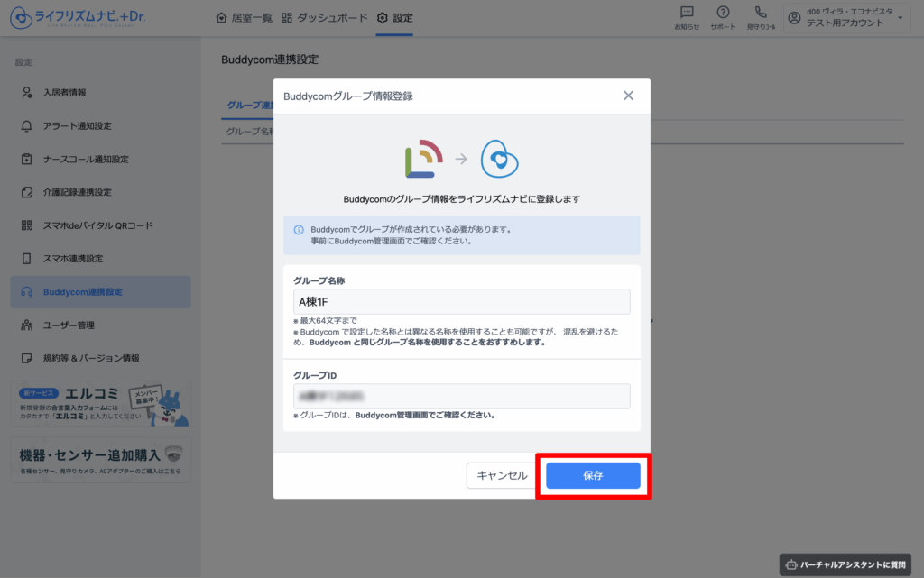Open the エルコミ new service banner
This screenshot has height=578, width=924.
coord(100,404)
